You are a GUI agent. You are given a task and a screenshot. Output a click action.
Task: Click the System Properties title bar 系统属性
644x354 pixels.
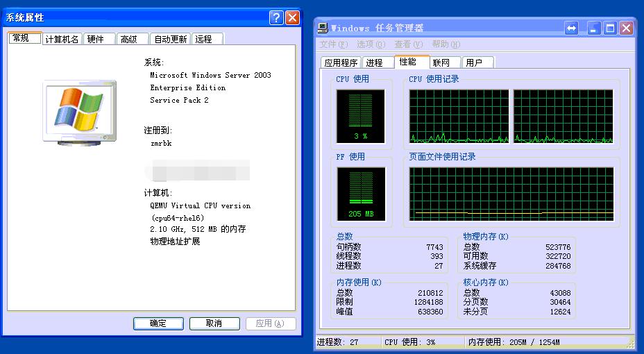coord(25,17)
